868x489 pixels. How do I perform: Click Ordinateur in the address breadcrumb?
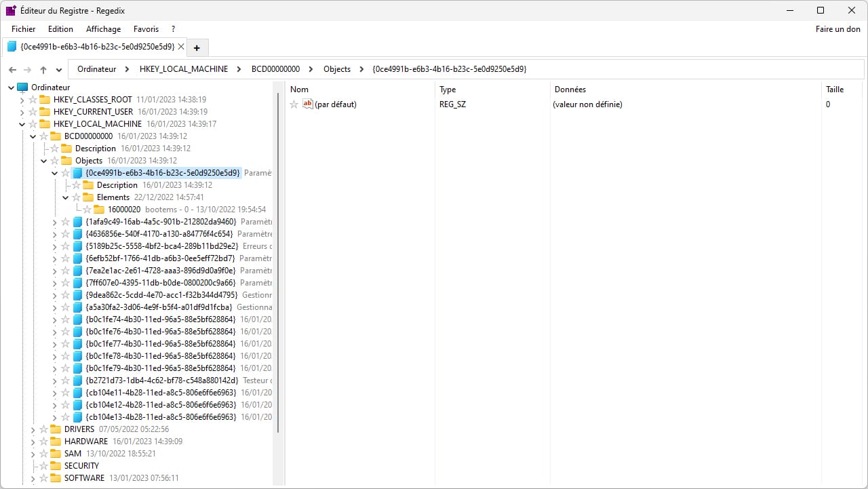tap(96, 69)
